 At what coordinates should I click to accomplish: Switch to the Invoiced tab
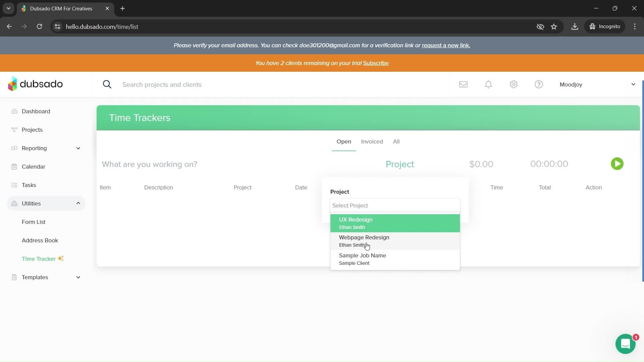coord(372,141)
